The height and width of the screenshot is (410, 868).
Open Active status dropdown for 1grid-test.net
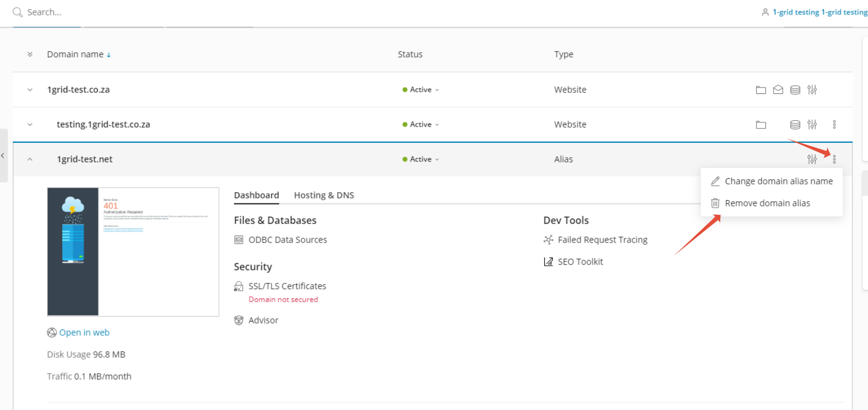tap(421, 159)
